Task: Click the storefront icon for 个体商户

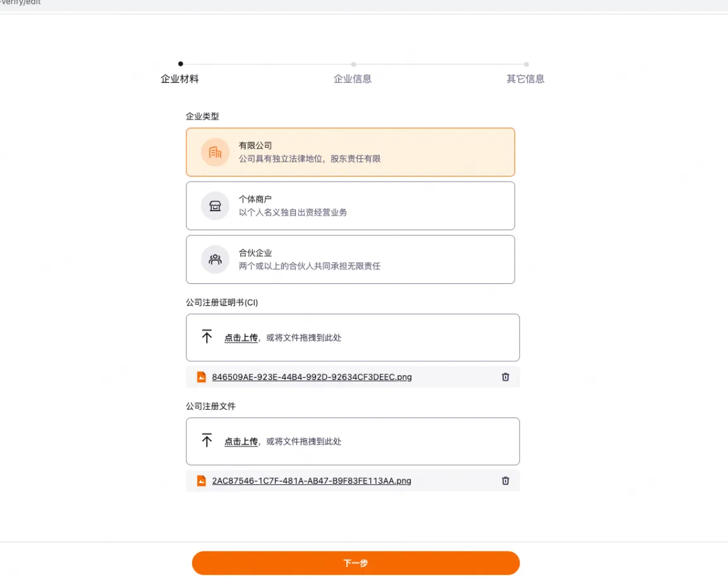Action: (x=215, y=206)
